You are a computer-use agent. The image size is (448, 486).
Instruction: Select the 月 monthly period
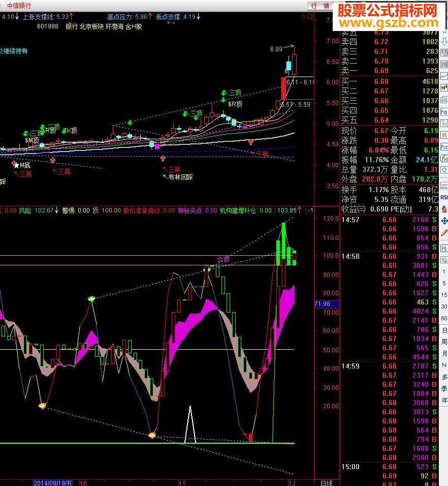[x=444, y=354]
